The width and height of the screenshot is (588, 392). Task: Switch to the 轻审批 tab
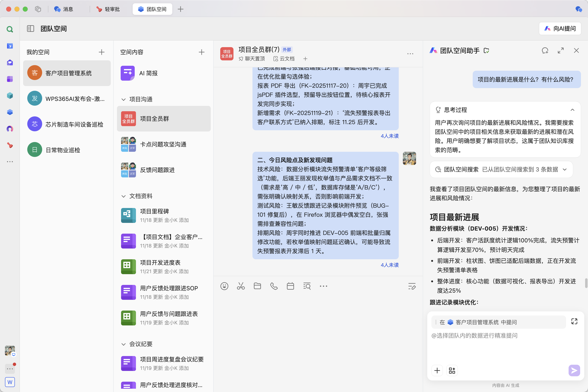pyautogui.click(x=108, y=9)
